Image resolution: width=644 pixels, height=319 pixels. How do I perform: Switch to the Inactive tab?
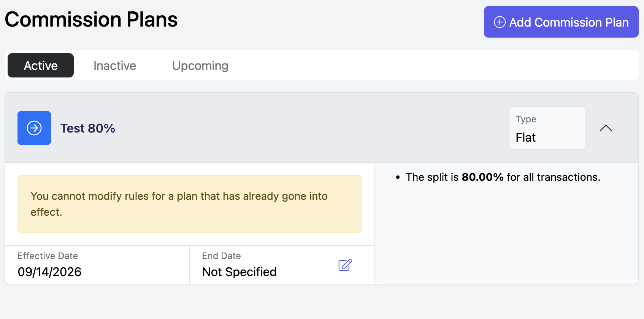[115, 66]
